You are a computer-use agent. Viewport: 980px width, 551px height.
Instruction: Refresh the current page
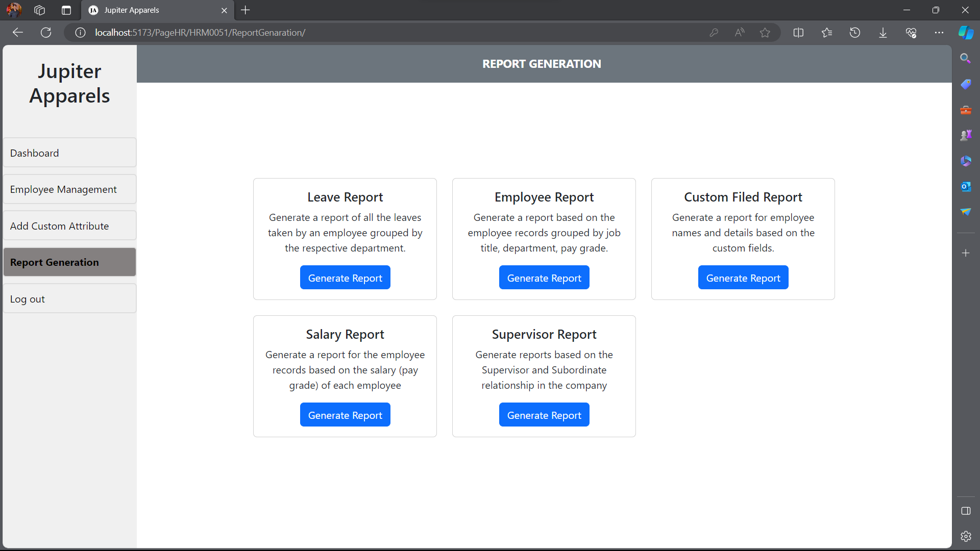click(x=46, y=32)
